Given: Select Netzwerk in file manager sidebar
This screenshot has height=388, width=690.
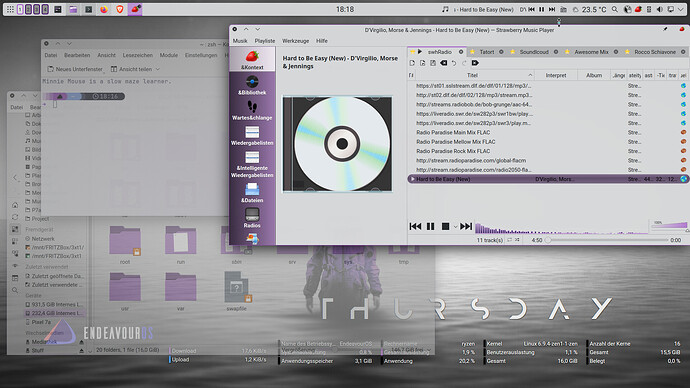Looking at the screenshot, I should [43, 238].
